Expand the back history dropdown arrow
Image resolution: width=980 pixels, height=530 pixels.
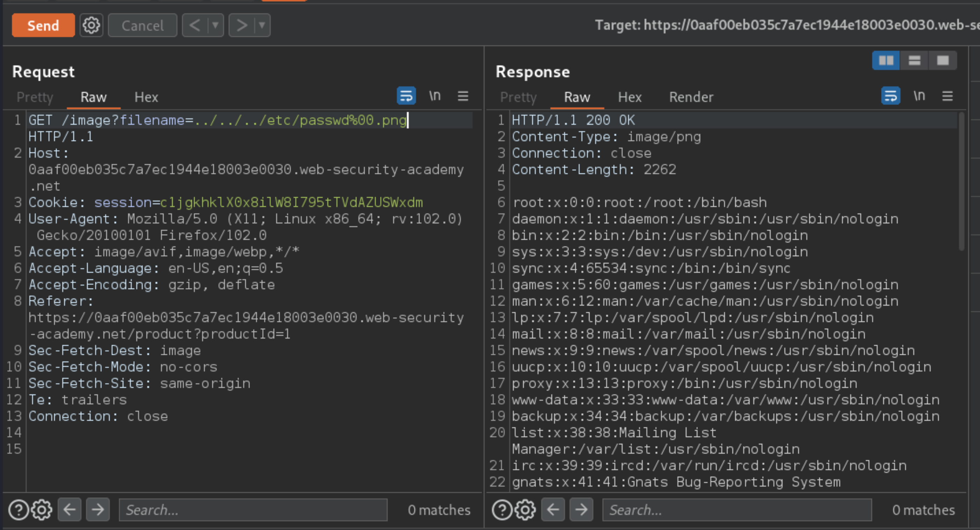click(215, 26)
